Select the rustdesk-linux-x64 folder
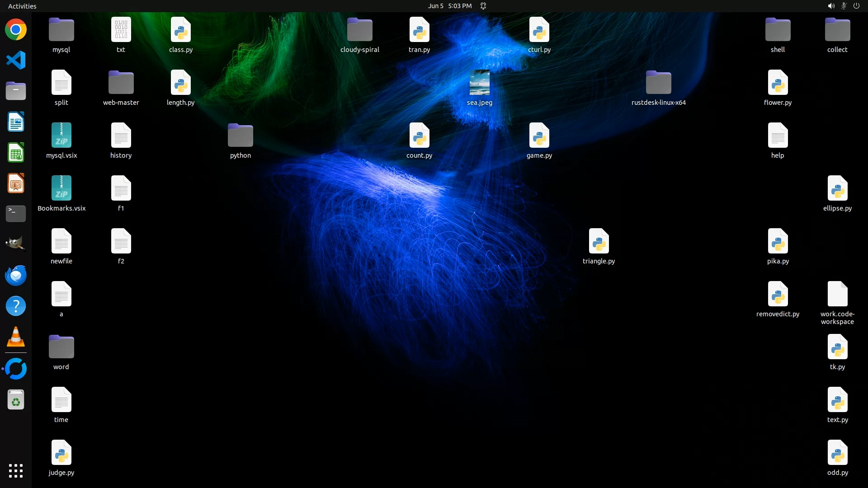This screenshot has width=868, height=488. pyautogui.click(x=658, y=83)
